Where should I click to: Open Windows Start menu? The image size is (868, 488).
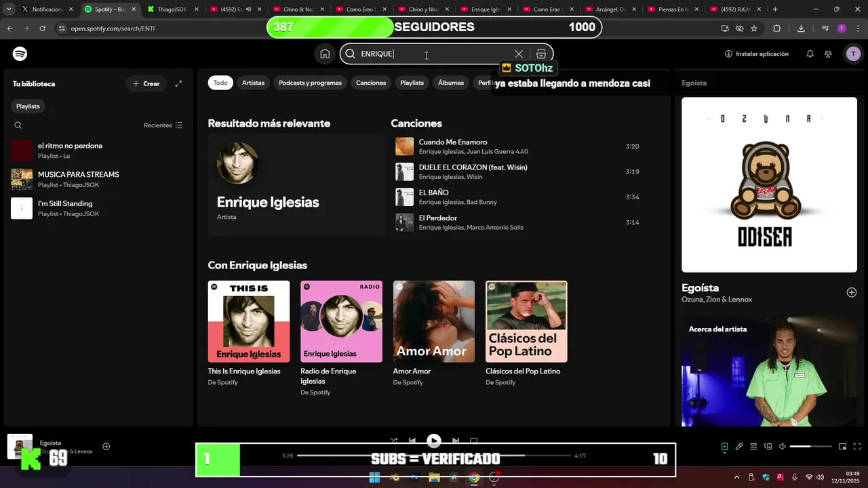point(374,477)
